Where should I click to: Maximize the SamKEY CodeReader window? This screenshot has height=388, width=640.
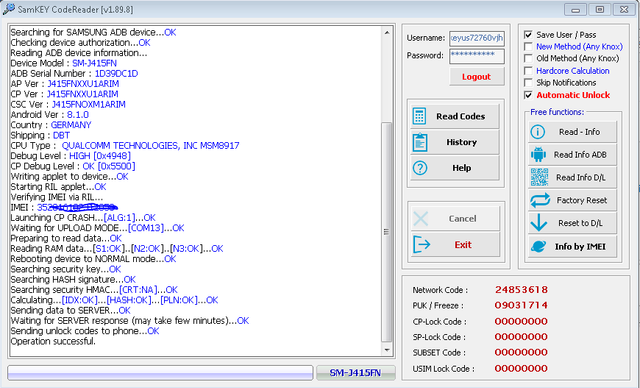click(x=600, y=9)
